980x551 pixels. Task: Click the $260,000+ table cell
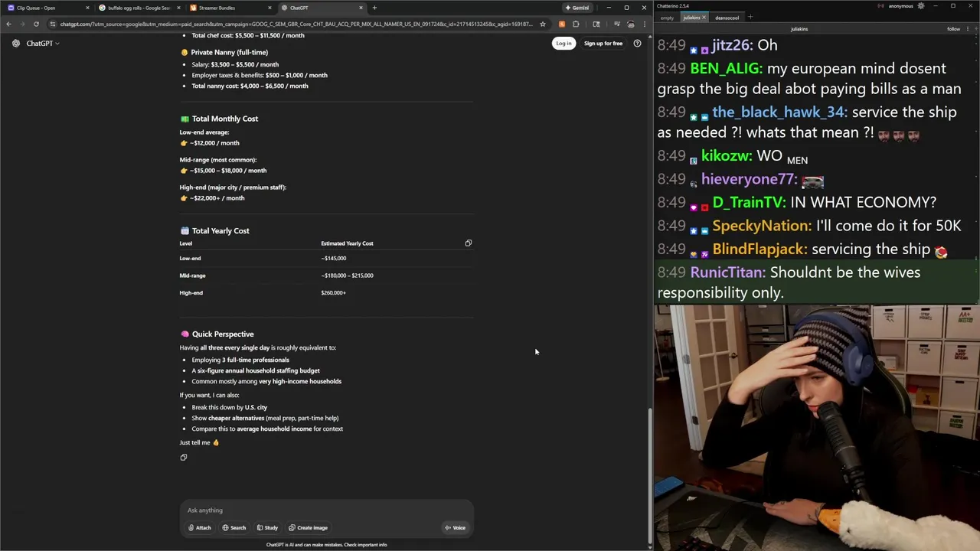pos(334,293)
